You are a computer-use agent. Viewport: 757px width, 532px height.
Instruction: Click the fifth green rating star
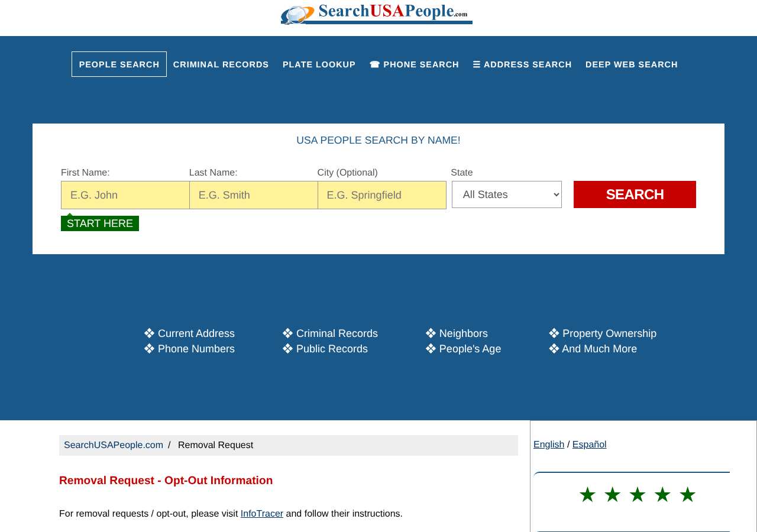point(687,495)
